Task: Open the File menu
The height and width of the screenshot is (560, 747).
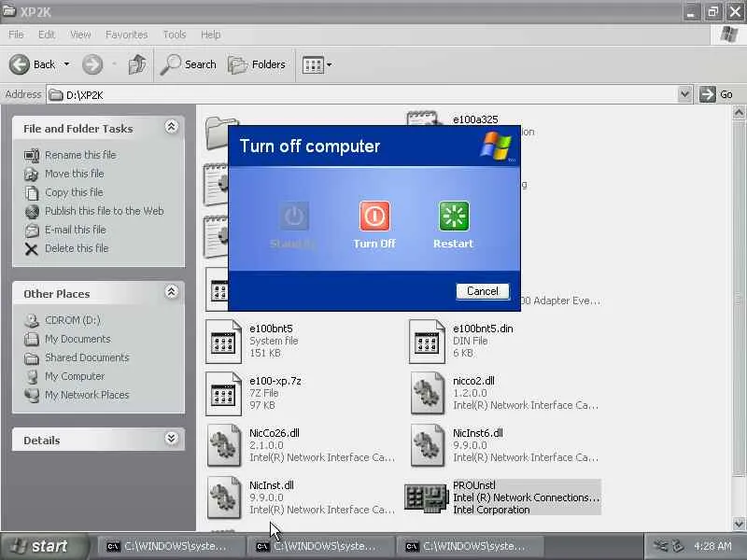Action: pos(16,35)
